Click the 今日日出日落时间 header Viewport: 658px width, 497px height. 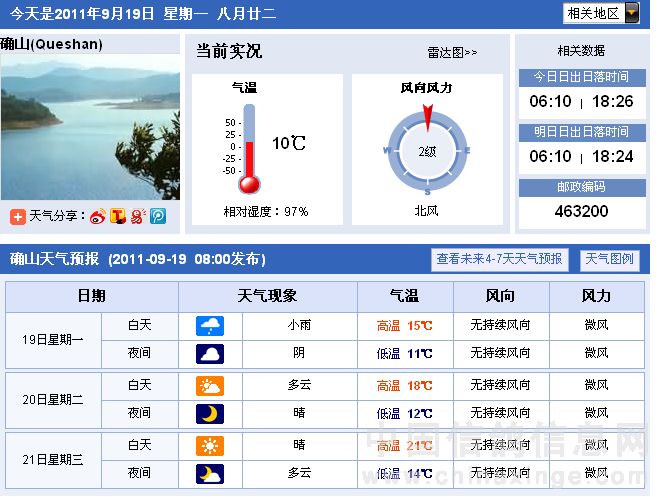click(x=581, y=77)
